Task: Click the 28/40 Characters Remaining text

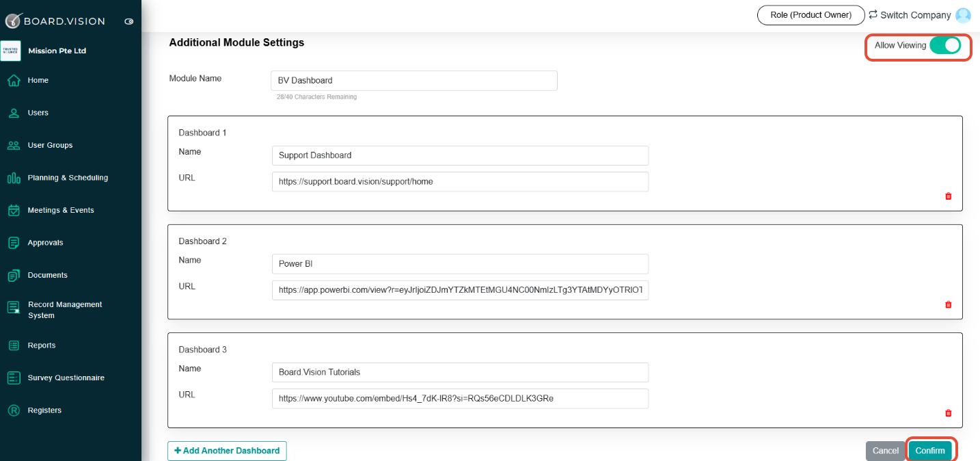Action: coord(316,97)
